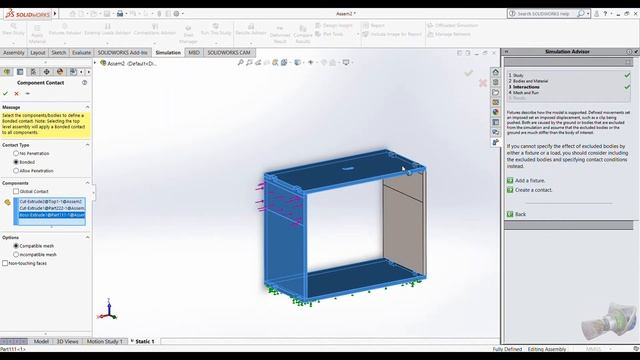
Task: Open File Explorer folder icon in task pane
Action: point(496,92)
